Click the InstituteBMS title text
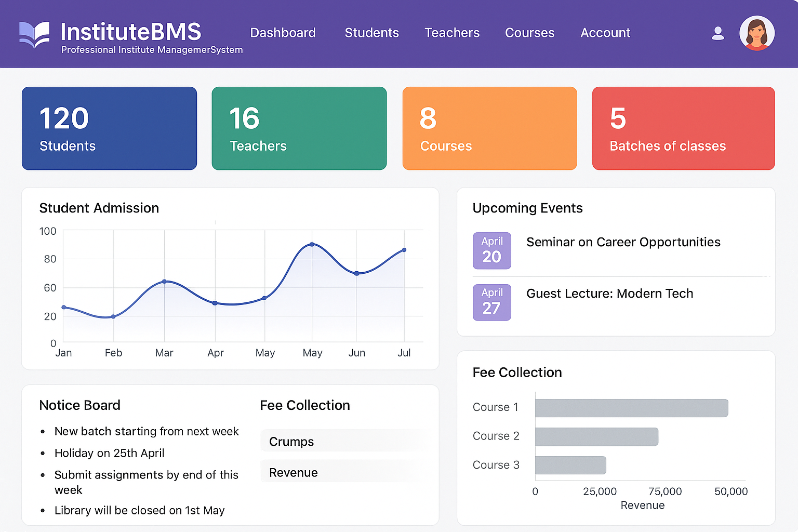Viewport: 798px width, 532px height. [x=131, y=32]
